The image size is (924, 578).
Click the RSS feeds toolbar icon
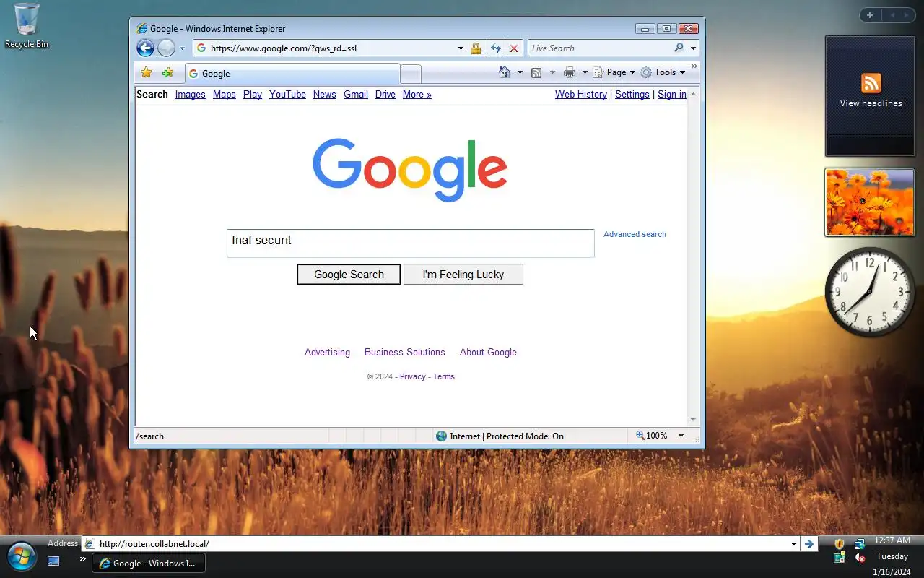coord(536,72)
